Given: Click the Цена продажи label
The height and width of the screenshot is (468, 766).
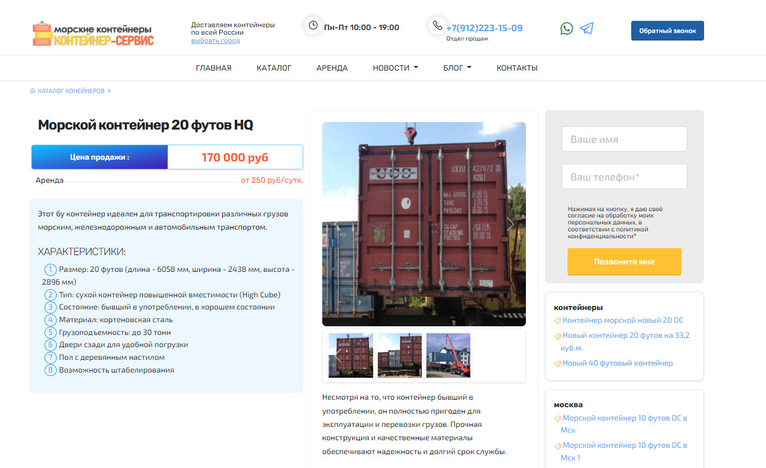Looking at the screenshot, I should tap(100, 157).
